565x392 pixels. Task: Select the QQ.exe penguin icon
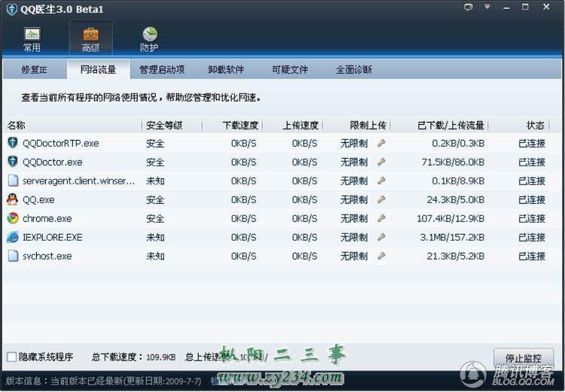(x=13, y=199)
